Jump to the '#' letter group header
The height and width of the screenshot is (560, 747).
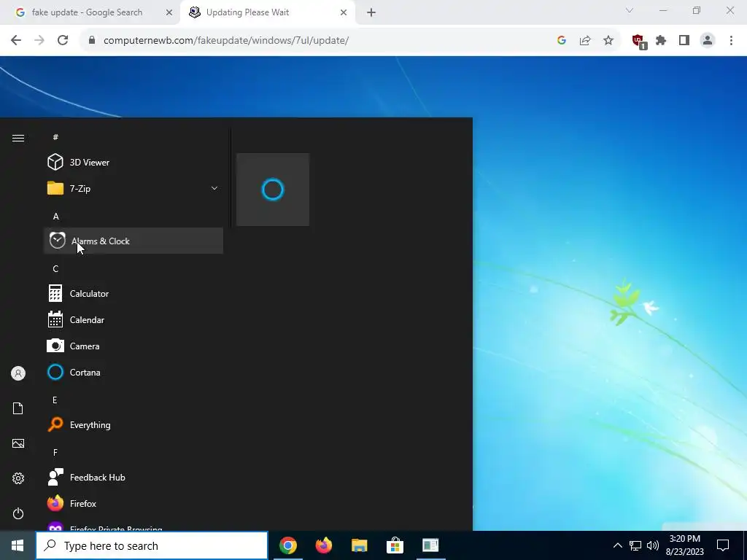[55, 137]
